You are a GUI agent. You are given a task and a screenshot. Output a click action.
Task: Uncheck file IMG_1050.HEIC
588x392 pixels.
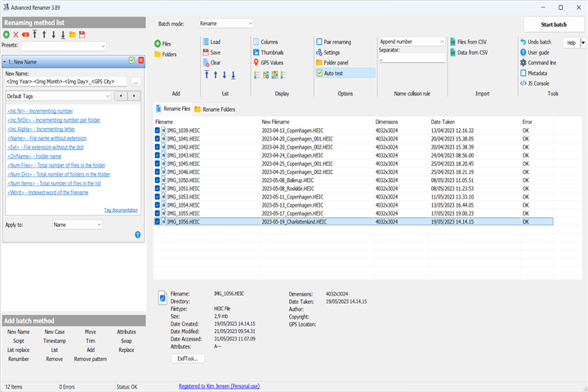click(158, 180)
